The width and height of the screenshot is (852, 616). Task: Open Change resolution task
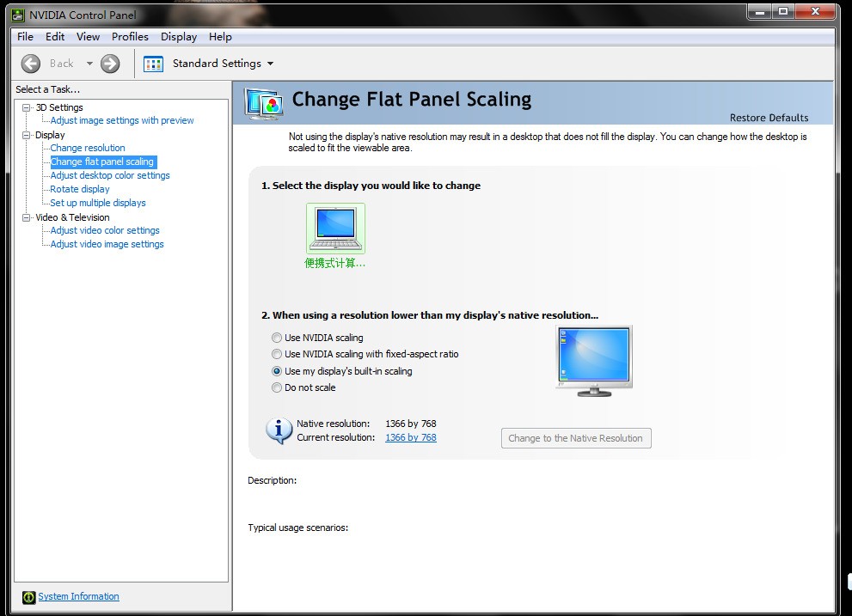coord(88,148)
